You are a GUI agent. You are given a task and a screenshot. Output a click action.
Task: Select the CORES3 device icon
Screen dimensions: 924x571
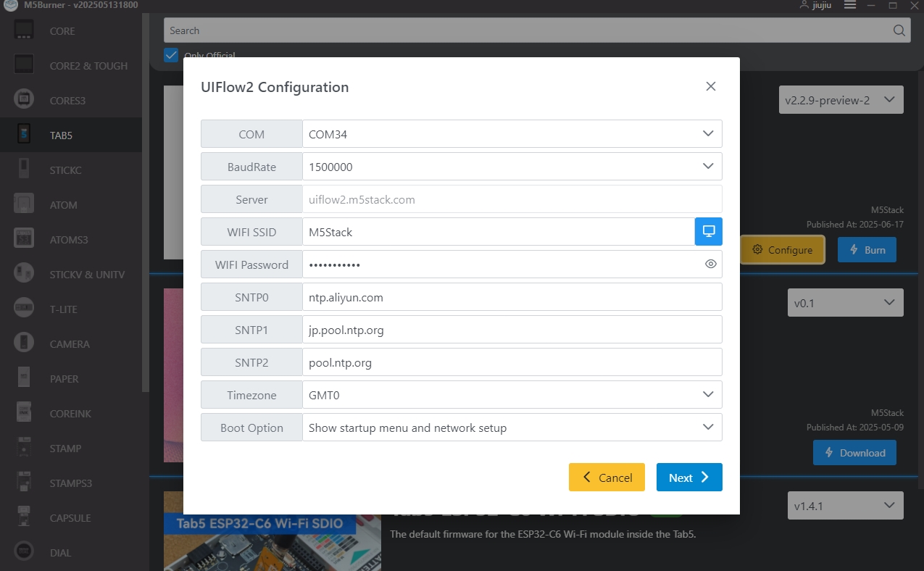click(x=24, y=100)
